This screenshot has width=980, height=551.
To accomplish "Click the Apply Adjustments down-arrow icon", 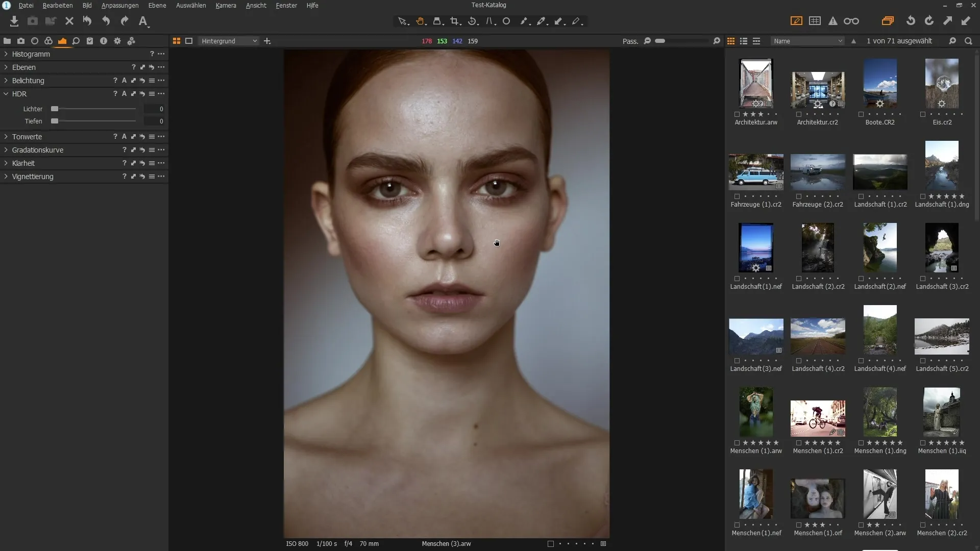I will (x=966, y=21).
